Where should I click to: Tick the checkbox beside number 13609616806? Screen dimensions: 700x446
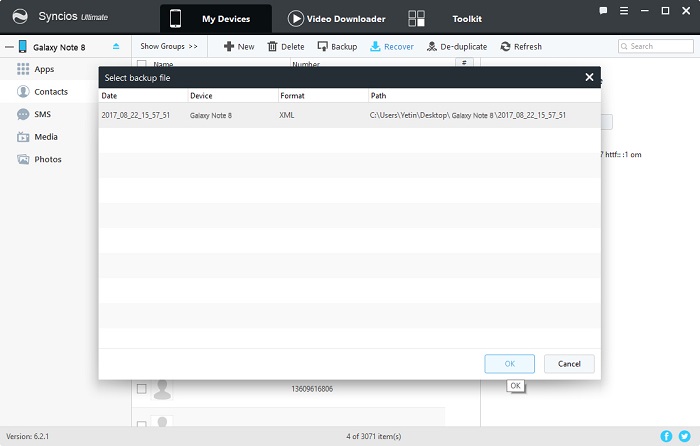click(x=142, y=388)
